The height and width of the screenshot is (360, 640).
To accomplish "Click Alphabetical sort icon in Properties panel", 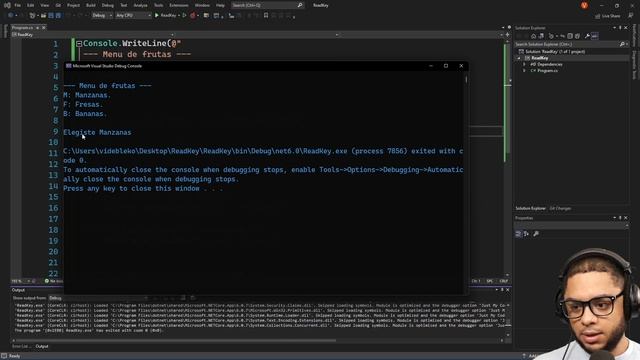I will 527,234.
